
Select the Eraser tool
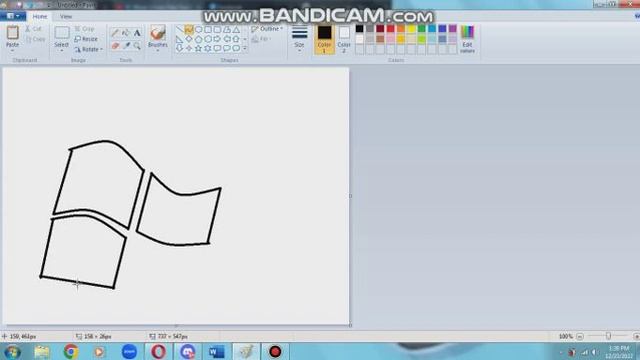tap(116, 46)
